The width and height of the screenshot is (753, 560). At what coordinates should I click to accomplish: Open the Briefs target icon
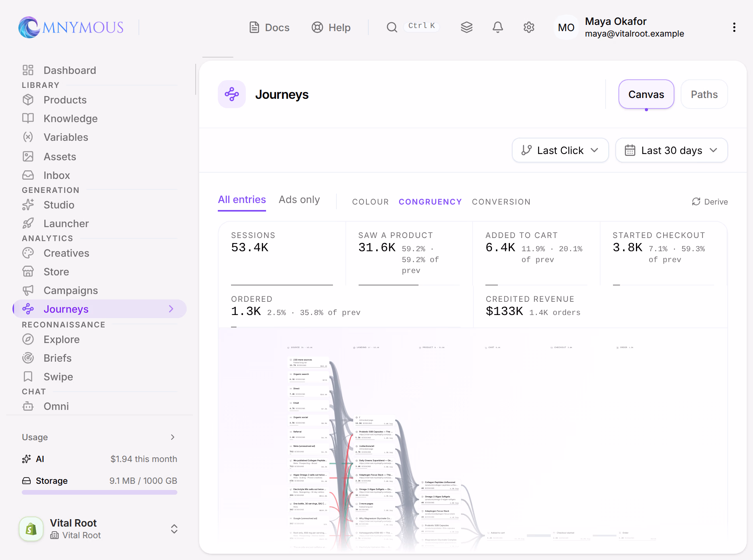coord(28,358)
